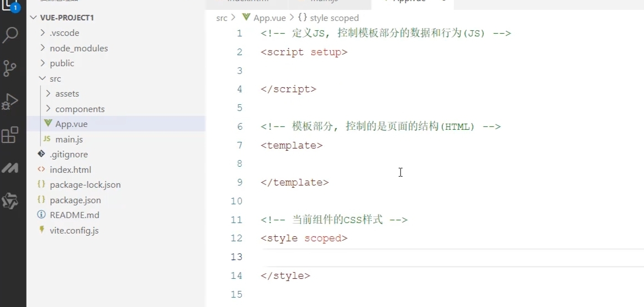Open the Run and Debug view
This screenshot has height=307, width=644.
click(x=10, y=102)
